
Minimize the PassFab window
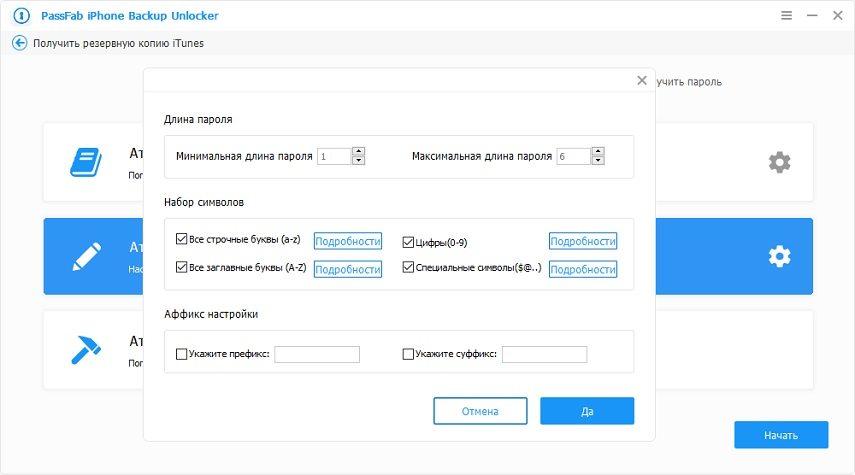(x=812, y=15)
